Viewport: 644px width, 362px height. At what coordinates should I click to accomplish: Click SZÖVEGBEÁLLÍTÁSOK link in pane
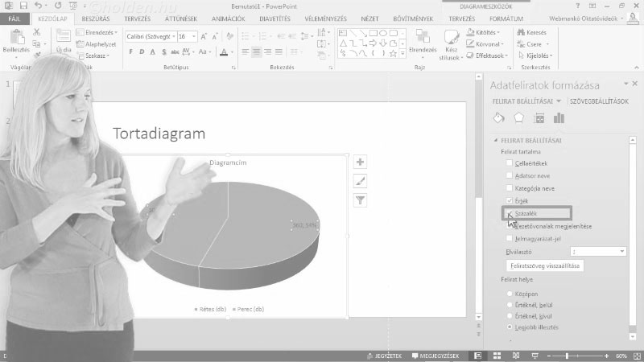tap(599, 101)
